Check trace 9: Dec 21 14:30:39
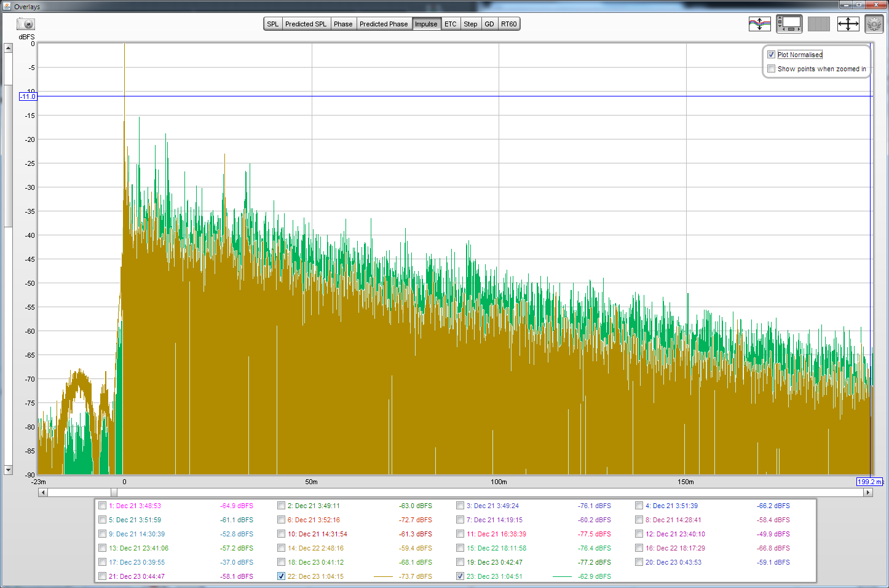889x588 pixels. (x=103, y=534)
